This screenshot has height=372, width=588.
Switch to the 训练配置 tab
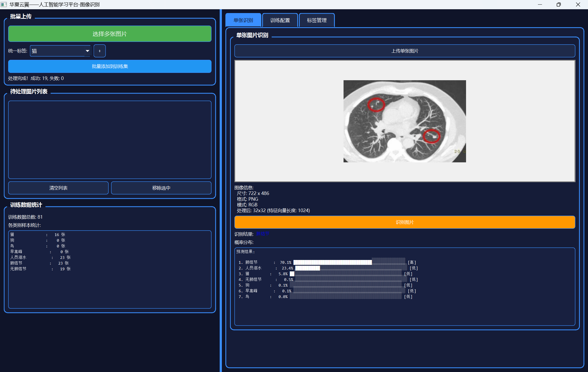(x=280, y=20)
